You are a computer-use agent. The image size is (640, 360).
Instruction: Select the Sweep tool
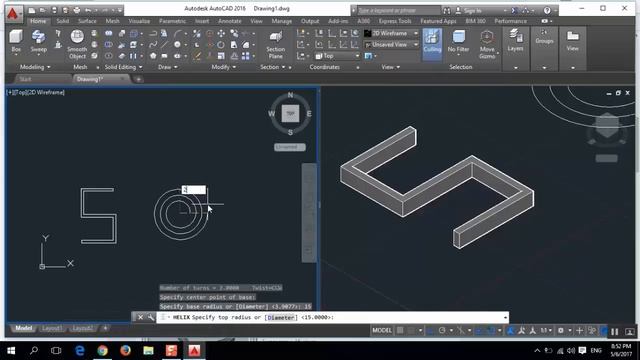[38, 41]
